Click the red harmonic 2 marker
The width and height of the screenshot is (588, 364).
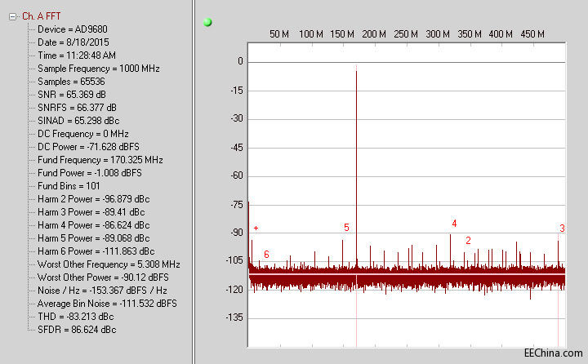tap(468, 241)
